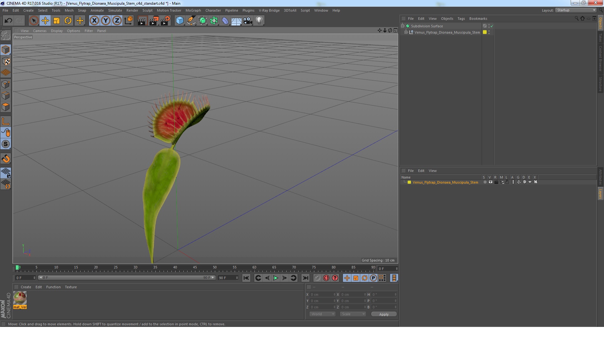The image size is (604, 364).
Task: Open the Mesh menu
Action: click(69, 10)
